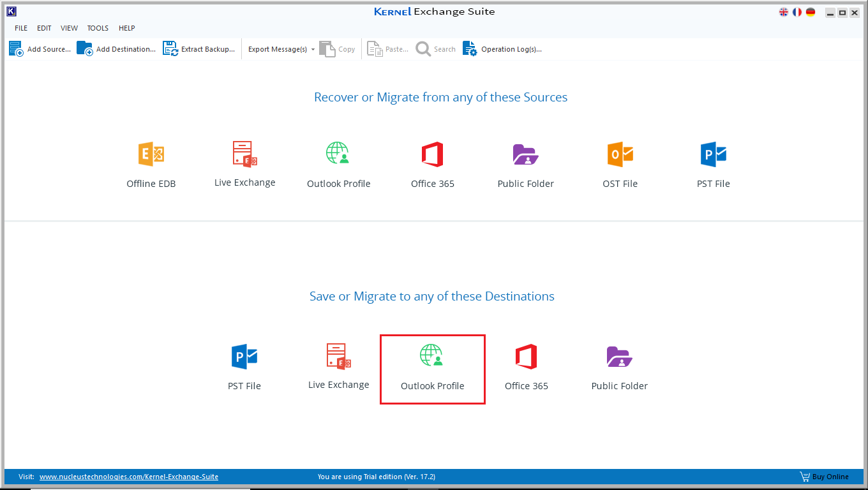Open the VIEW menu
Screen dimensions: 868x490
pyautogui.click(x=70, y=28)
